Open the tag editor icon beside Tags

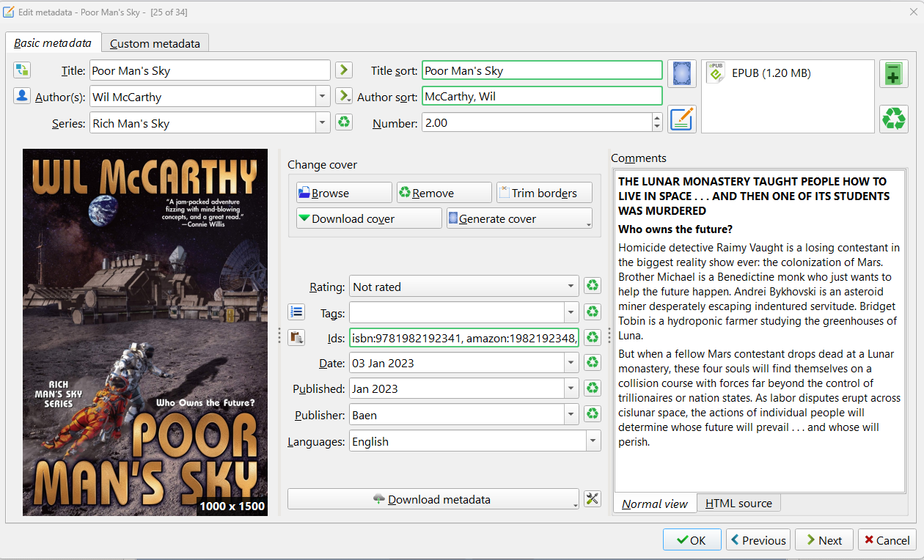tap(296, 312)
